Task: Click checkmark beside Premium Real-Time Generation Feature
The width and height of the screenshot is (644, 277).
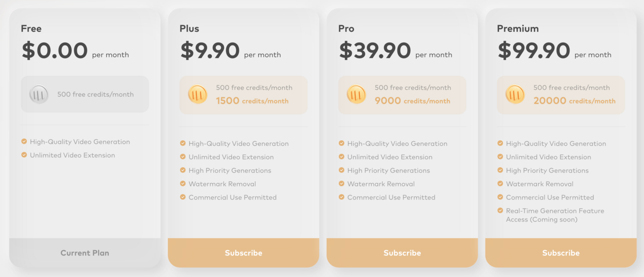Action: 500,211
